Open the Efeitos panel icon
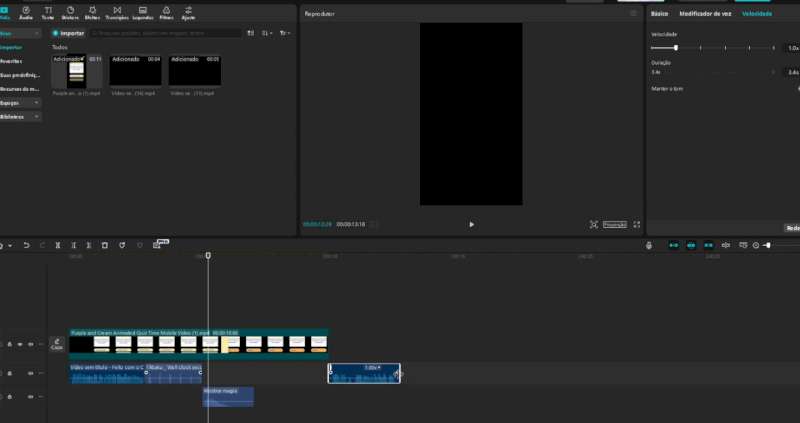The height and width of the screenshot is (423, 800). 93,13
